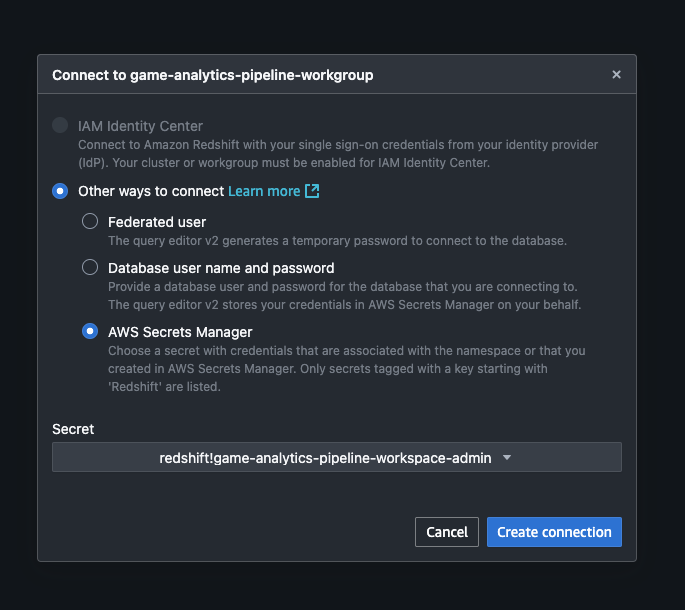Choose Database user name and password radio
The width and height of the screenshot is (685, 610).
pos(90,267)
